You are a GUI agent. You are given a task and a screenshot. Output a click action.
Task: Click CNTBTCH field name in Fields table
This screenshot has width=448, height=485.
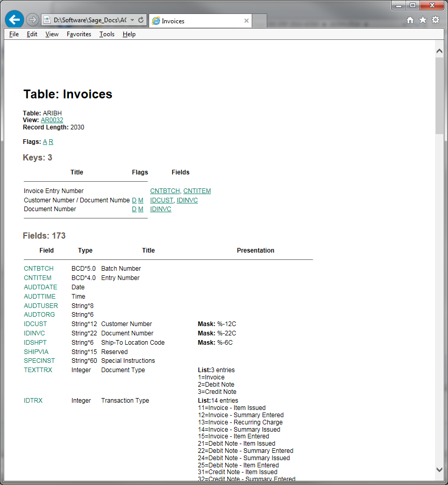point(39,269)
